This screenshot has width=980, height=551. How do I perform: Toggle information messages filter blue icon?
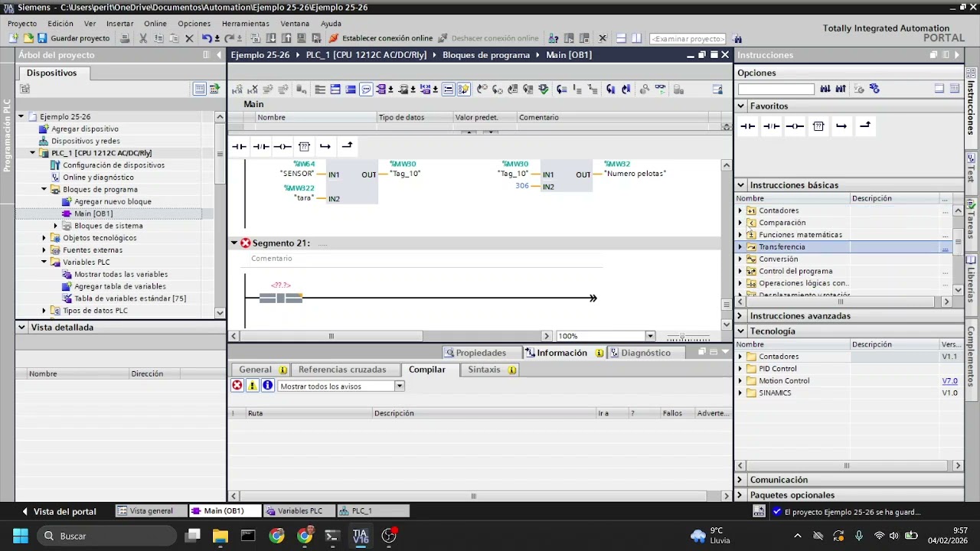[x=268, y=386]
